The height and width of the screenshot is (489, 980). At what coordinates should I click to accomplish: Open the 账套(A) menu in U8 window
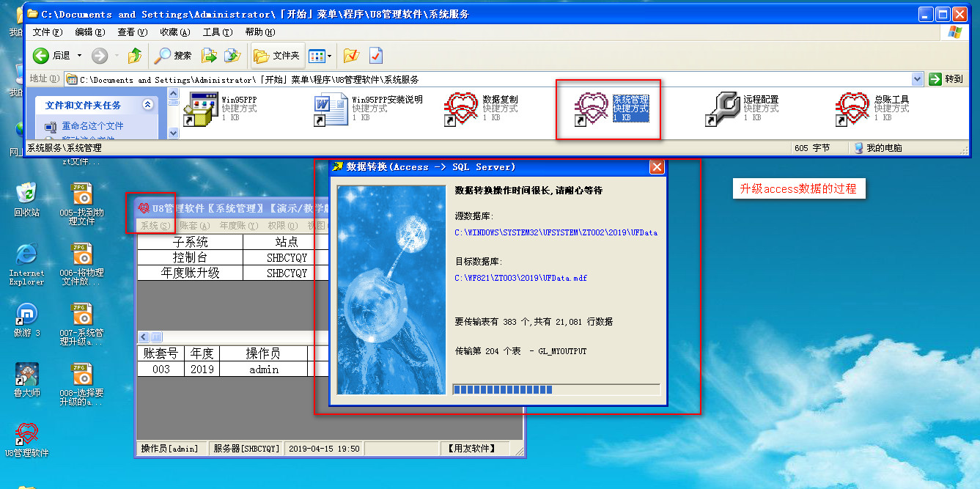coord(194,226)
